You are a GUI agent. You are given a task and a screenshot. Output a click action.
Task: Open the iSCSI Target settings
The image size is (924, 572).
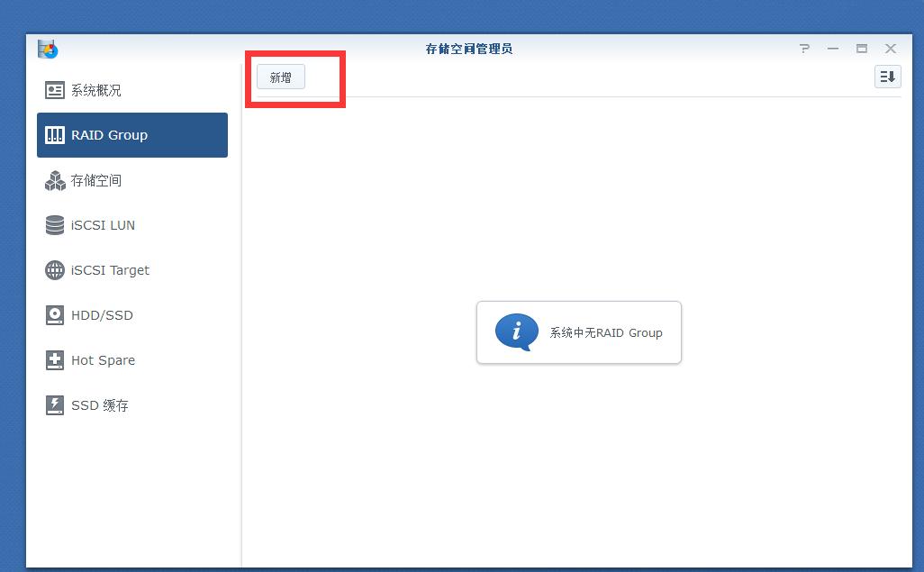(x=101, y=270)
